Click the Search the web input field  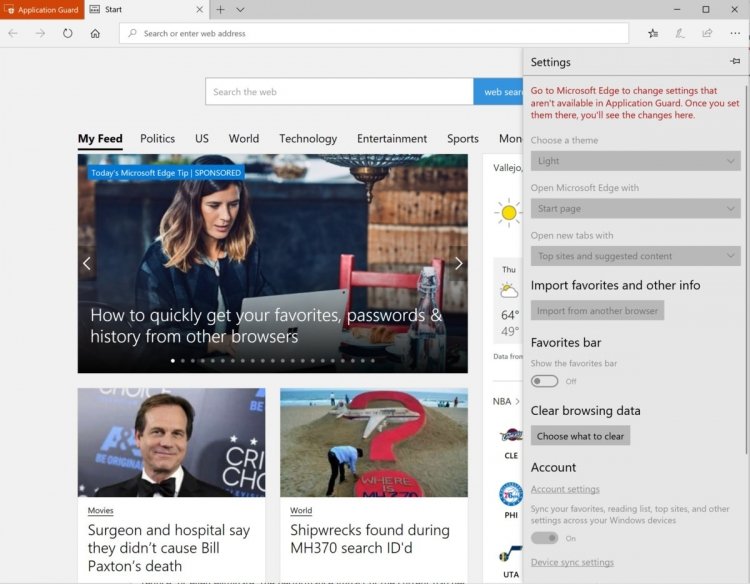(339, 91)
